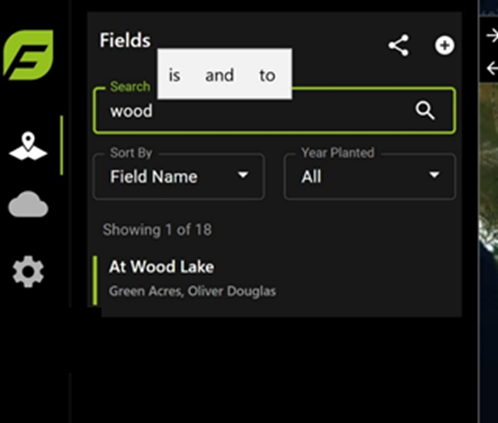Viewport: 498px width, 423px height.
Task: Open the Sort By dropdown
Action: pyautogui.click(x=179, y=176)
